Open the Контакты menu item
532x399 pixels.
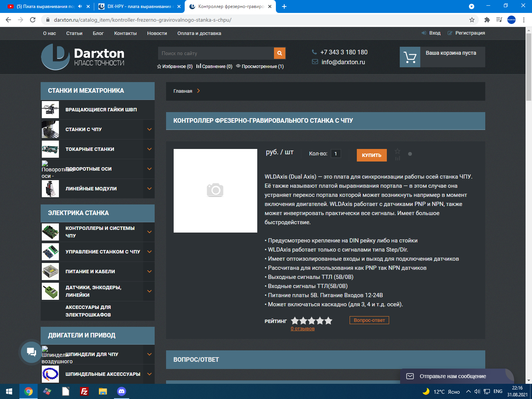(125, 33)
